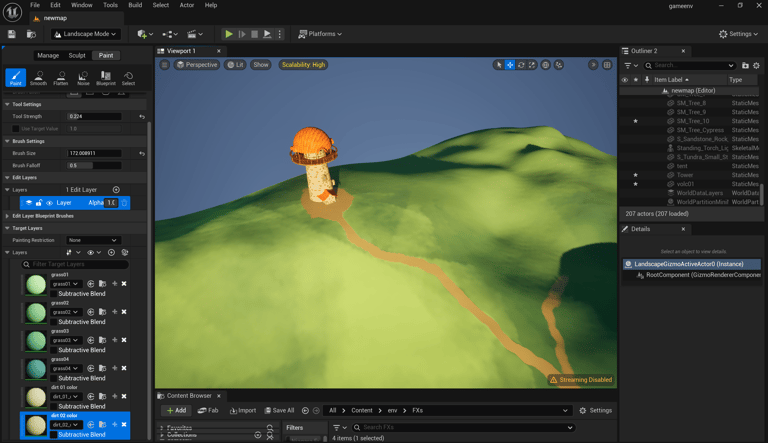Add a new edit layer
This screenshot has height=443, width=768.
click(116, 190)
